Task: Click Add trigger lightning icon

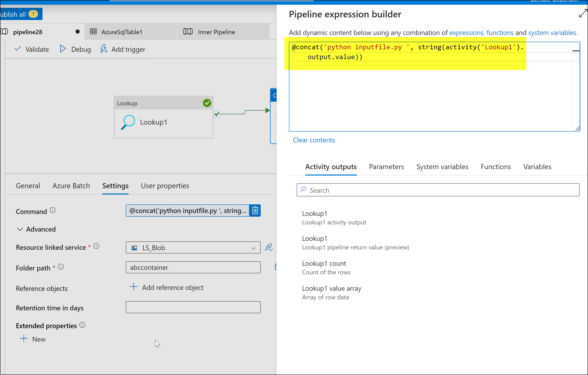Action: (x=103, y=49)
